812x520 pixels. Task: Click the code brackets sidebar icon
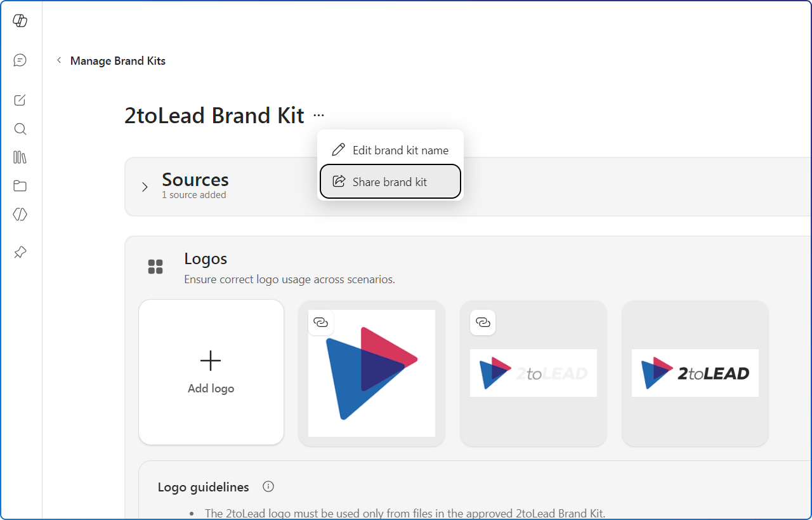pyautogui.click(x=20, y=215)
